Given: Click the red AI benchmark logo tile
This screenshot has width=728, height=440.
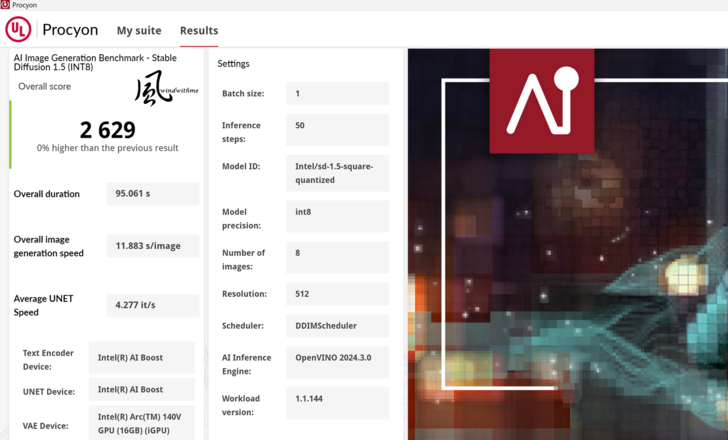Looking at the screenshot, I should pyautogui.click(x=542, y=101).
